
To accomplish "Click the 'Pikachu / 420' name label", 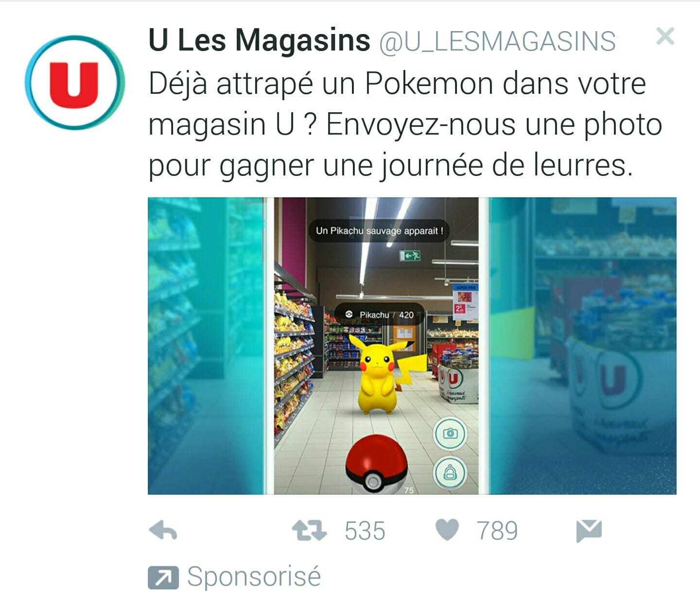I will [x=380, y=315].
